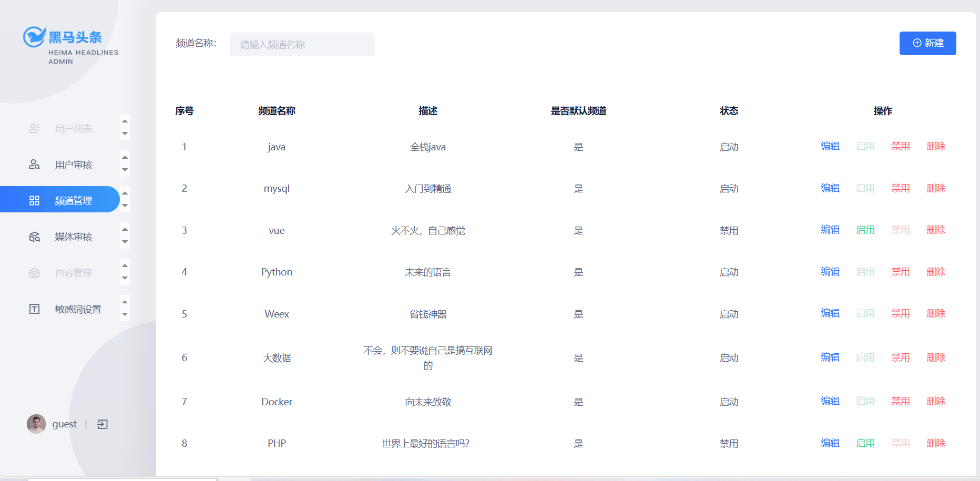Click the 敏感词设置 text icon
Viewport: 980px width, 481px height.
pos(34,309)
